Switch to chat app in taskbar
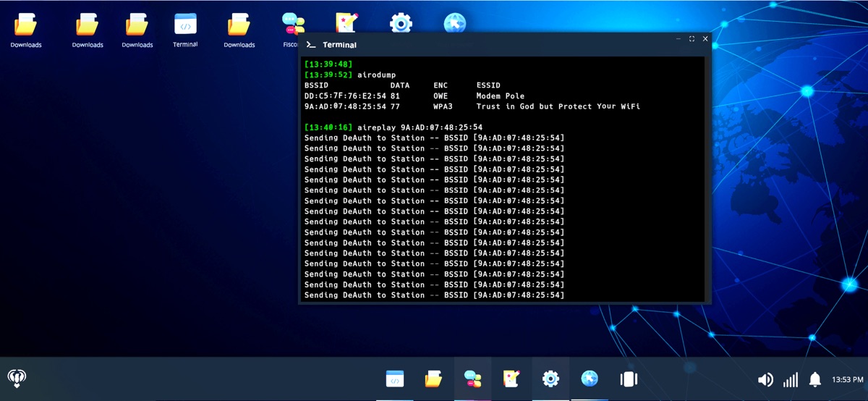The height and width of the screenshot is (401, 868). pos(473,379)
